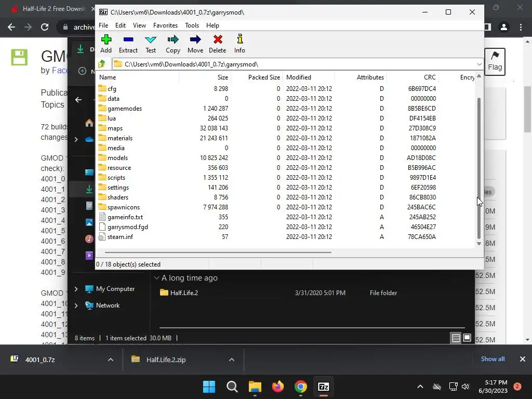Click the Add toolbar icon in 7-Zip
This screenshot has width=532, height=399.
click(106, 44)
